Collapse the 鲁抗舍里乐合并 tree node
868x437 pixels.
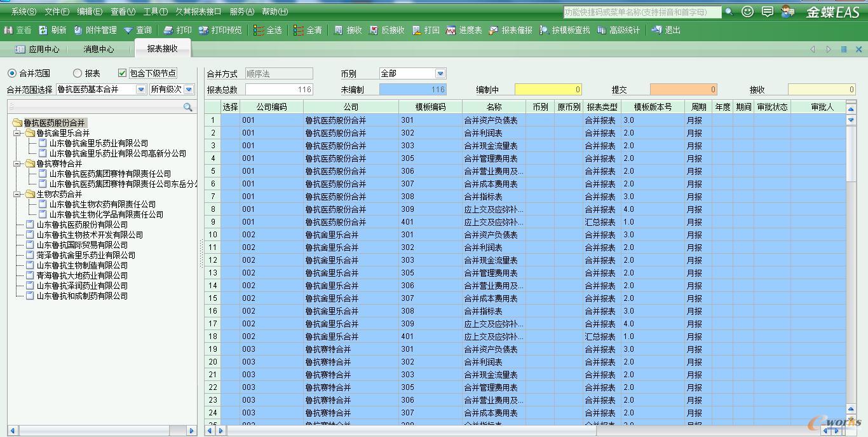tap(18, 133)
